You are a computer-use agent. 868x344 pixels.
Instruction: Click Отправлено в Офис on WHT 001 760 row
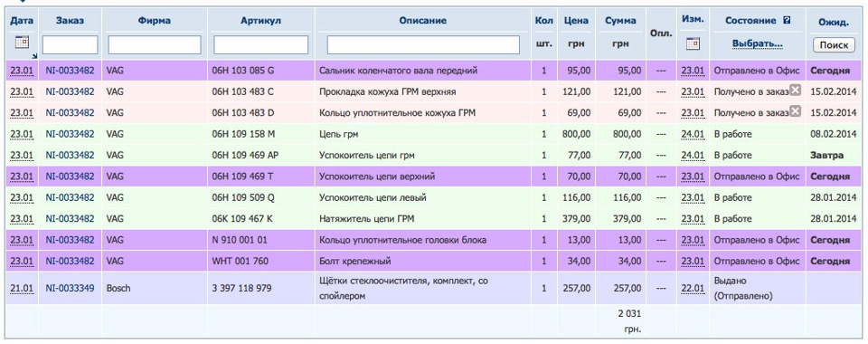(x=757, y=261)
